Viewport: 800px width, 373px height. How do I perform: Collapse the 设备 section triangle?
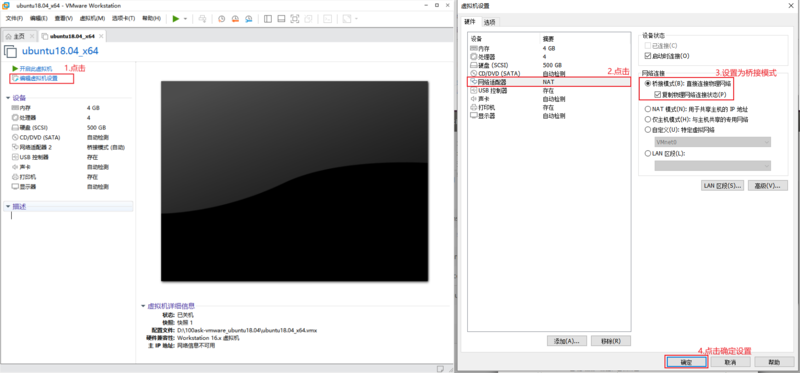pyautogui.click(x=8, y=97)
